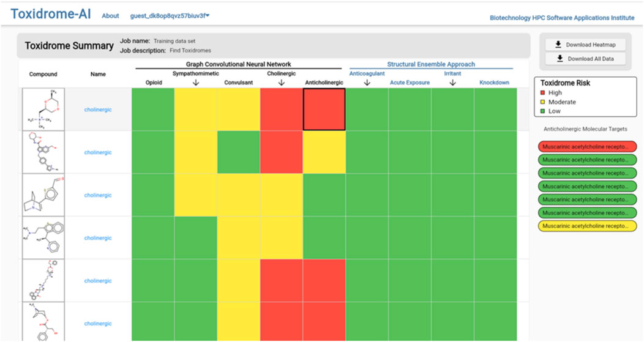Viewport: 644px width, 342px height.
Task: Click the Anticholinergic Molecular Targets label
Action: 585,129
